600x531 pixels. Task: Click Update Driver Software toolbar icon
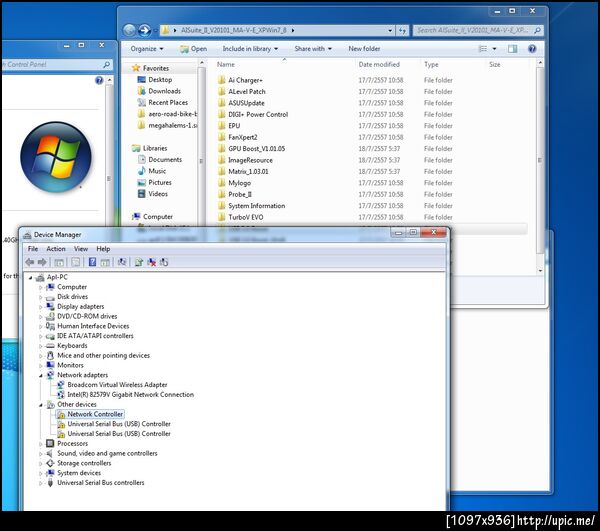click(139, 262)
